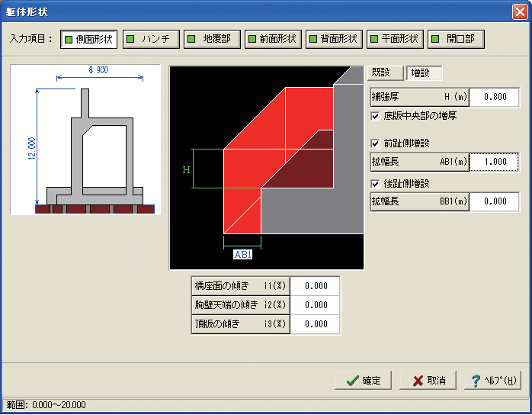This screenshot has width=532, height=415.
Task: Open the 地覆部 input item
Action: (x=212, y=40)
